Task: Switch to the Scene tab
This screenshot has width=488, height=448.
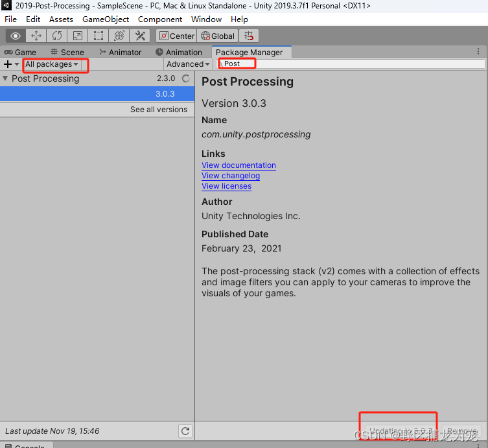Action: coord(67,53)
